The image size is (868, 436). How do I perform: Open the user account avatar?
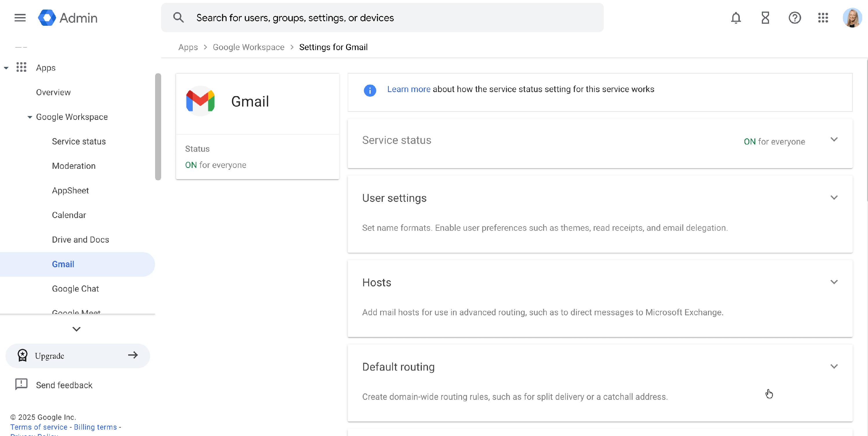[852, 18]
